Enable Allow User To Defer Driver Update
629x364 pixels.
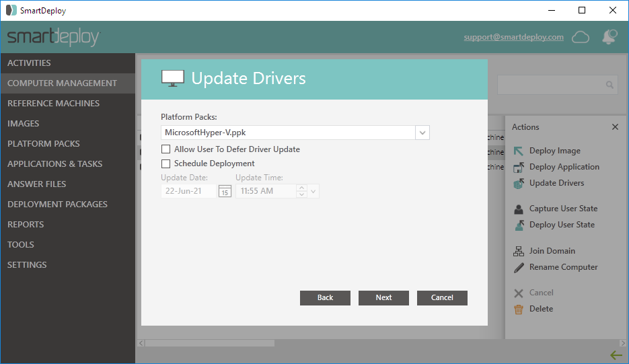[x=165, y=149]
